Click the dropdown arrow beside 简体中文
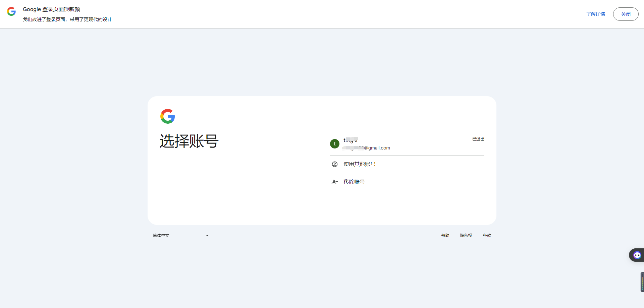The width and height of the screenshot is (644, 308). [x=207, y=236]
